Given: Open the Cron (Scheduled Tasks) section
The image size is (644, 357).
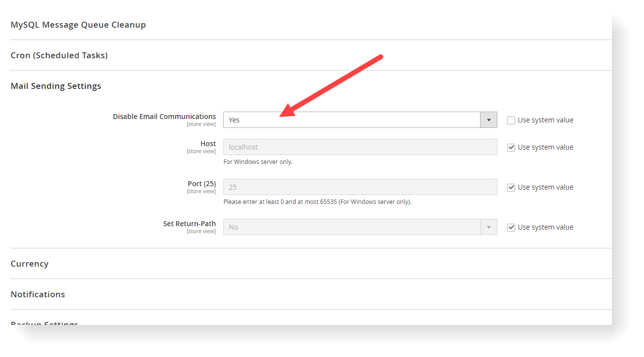Looking at the screenshot, I should (59, 55).
